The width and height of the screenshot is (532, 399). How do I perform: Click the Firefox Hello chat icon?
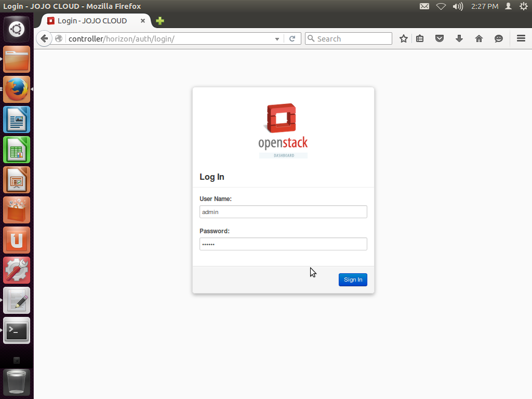pyautogui.click(x=499, y=38)
